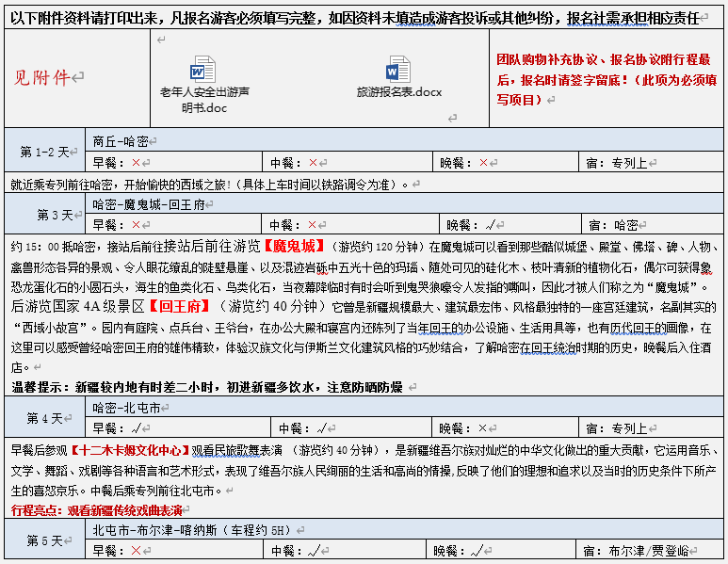Click 早餐 cell in the 商丘-哈密 row
Viewport: 728px width, 564px height.
174,163
